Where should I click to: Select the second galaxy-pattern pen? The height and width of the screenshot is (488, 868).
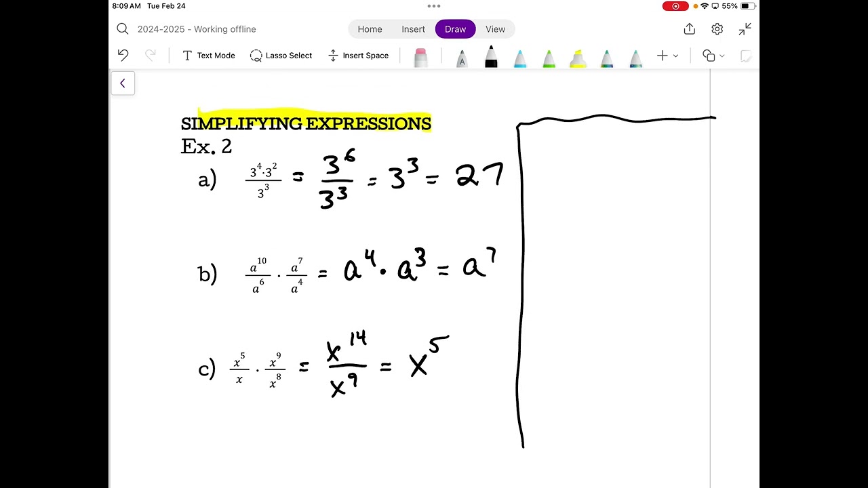pyautogui.click(x=636, y=58)
